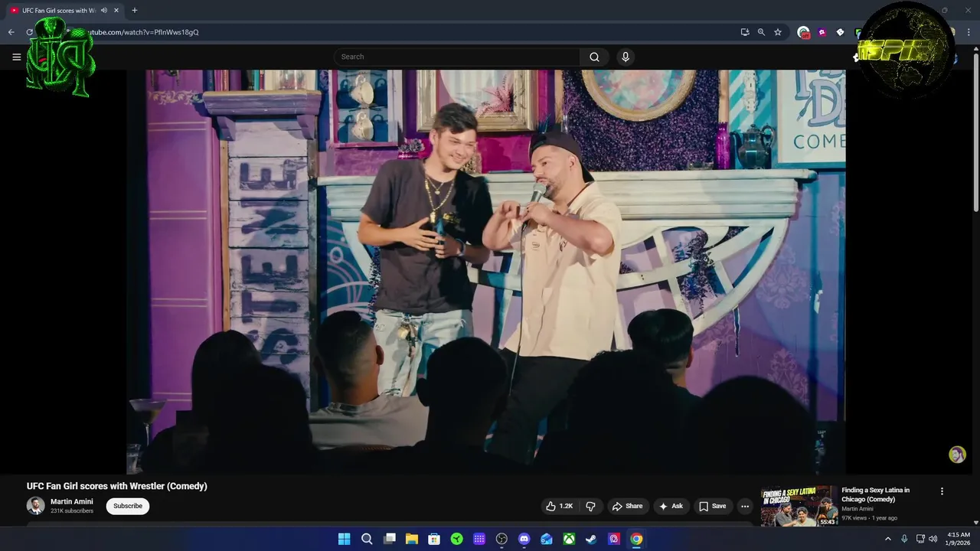The height and width of the screenshot is (551, 980).
Task: Open Windows taskbar Search
Action: pos(367,539)
